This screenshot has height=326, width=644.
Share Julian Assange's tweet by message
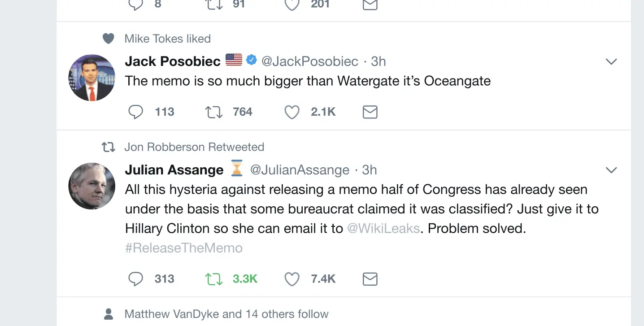[370, 279]
